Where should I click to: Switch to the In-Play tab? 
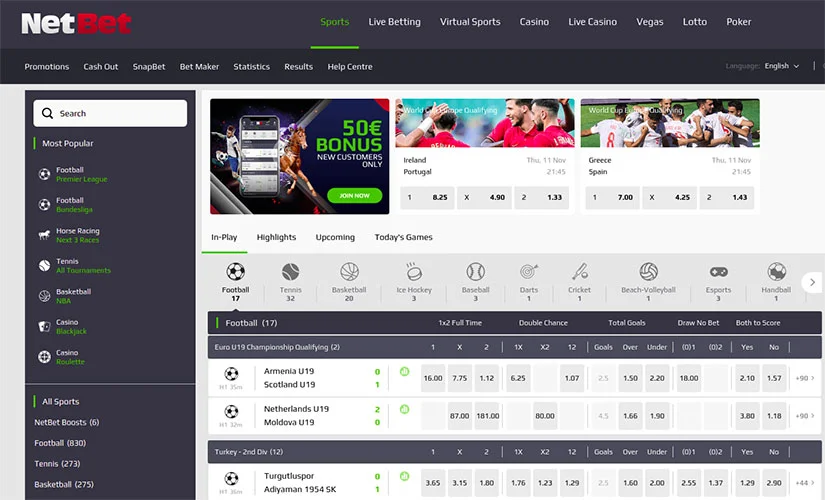pos(224,237)
